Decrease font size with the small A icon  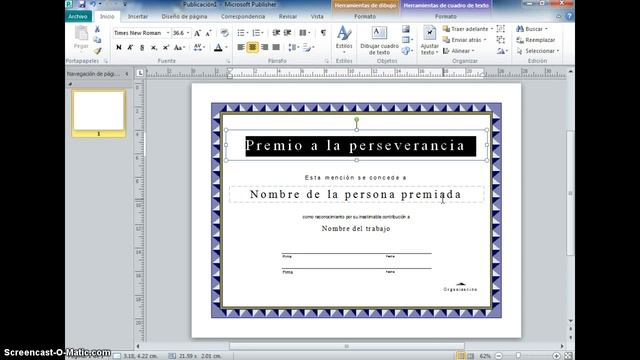click(x=208, y=33)
